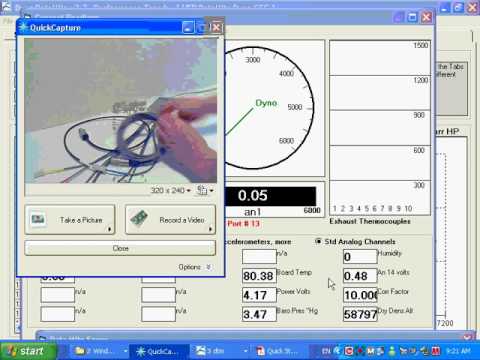The height and width of the screenshot is (360, 480).
Task: Click the Power Volts field showing 4.17
Action: pos(259,295)
